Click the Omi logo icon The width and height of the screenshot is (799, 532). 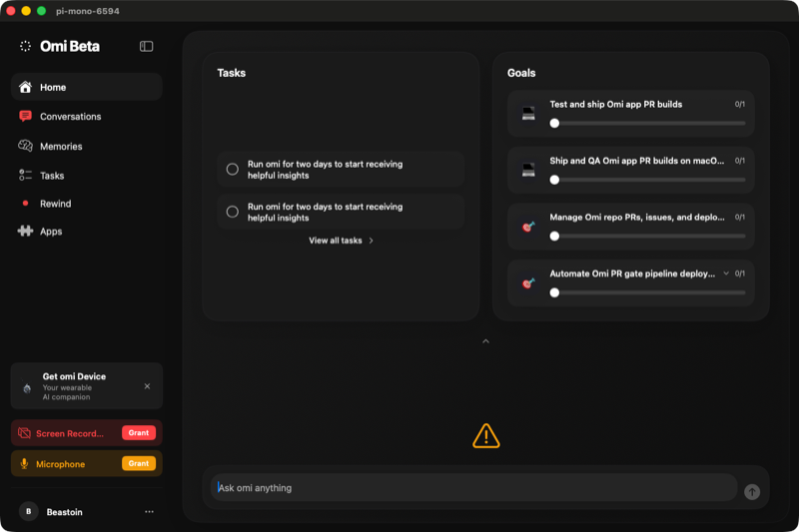pyautogui.click(x=25, y=46)
